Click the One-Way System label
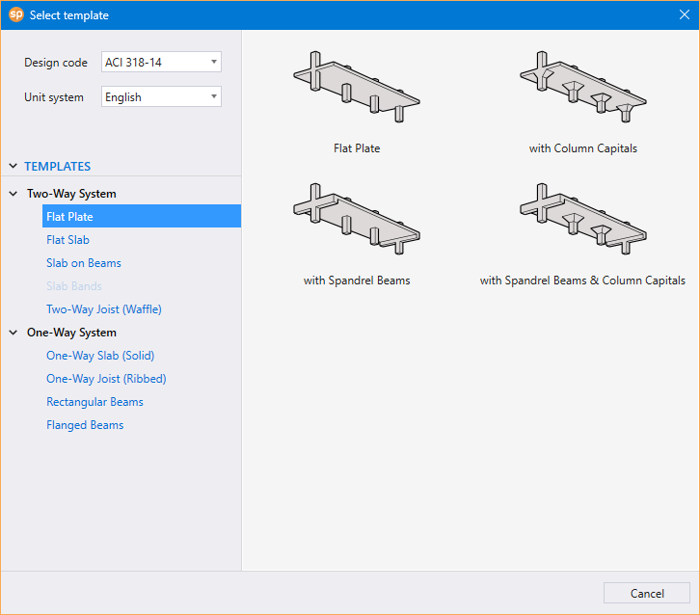This screenshot has height=615, width=700. pyautogui.click(x=71, y=333)
